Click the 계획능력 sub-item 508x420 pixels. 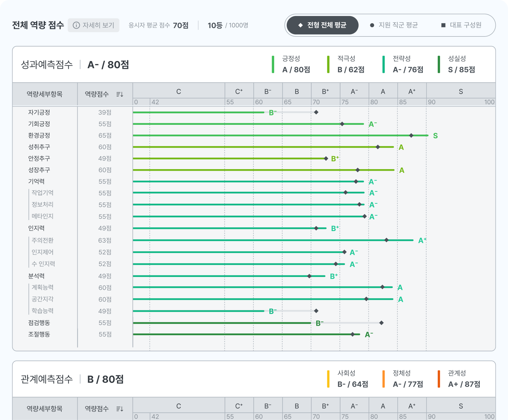point(42,287)
